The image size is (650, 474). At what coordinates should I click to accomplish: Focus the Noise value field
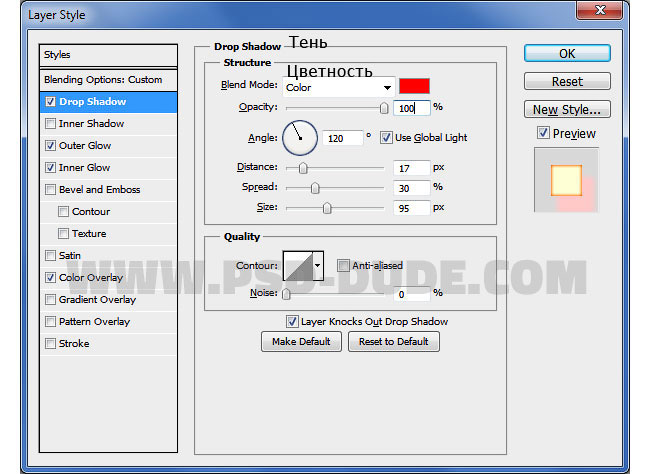tap(412, 294)
